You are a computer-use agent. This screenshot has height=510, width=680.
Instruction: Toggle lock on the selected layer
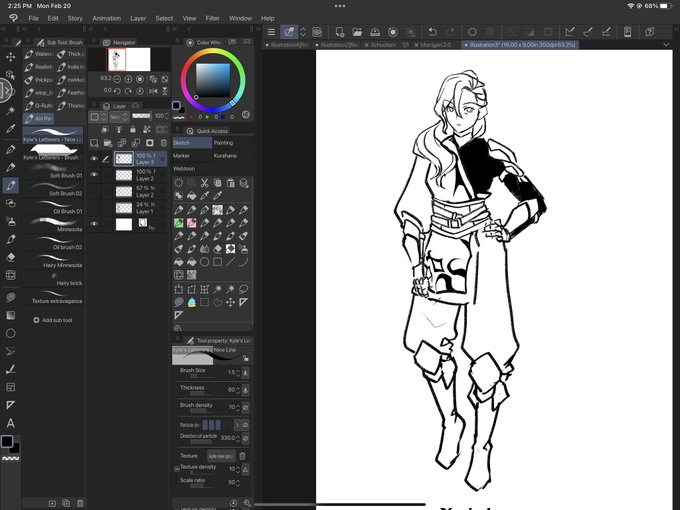click(x=133, y=129)
